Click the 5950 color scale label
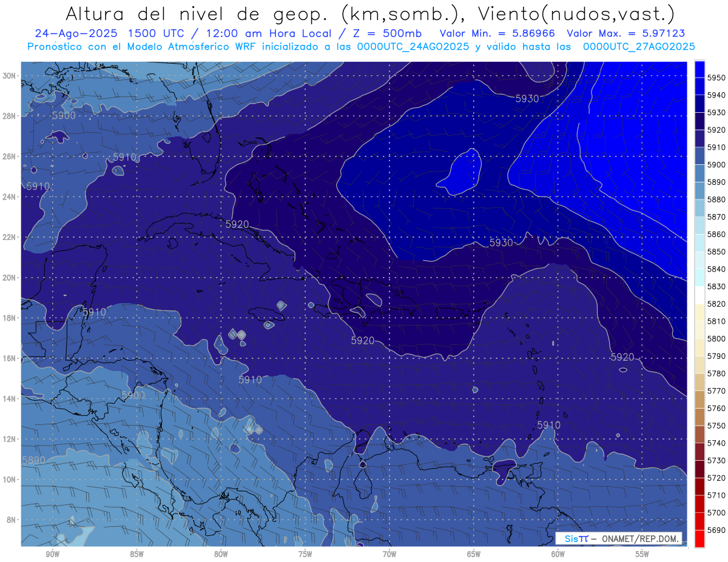Image resolution: width=728 pixels, height=562 pixels. (x=716, y=78)
